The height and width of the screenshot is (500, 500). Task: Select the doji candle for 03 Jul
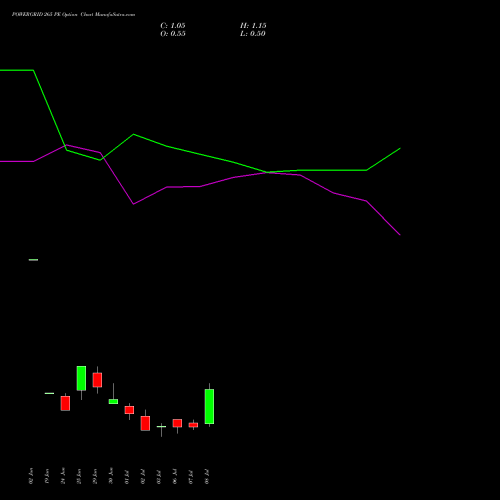161,427
